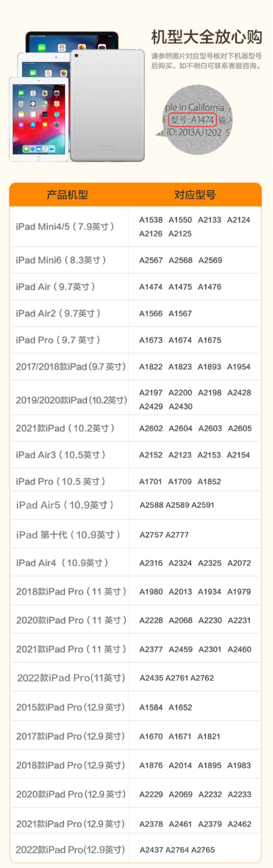Image resolution: width=273 pixels, height=868 pixels.
Task: Click model number A1954
Action: click(239, 367)
